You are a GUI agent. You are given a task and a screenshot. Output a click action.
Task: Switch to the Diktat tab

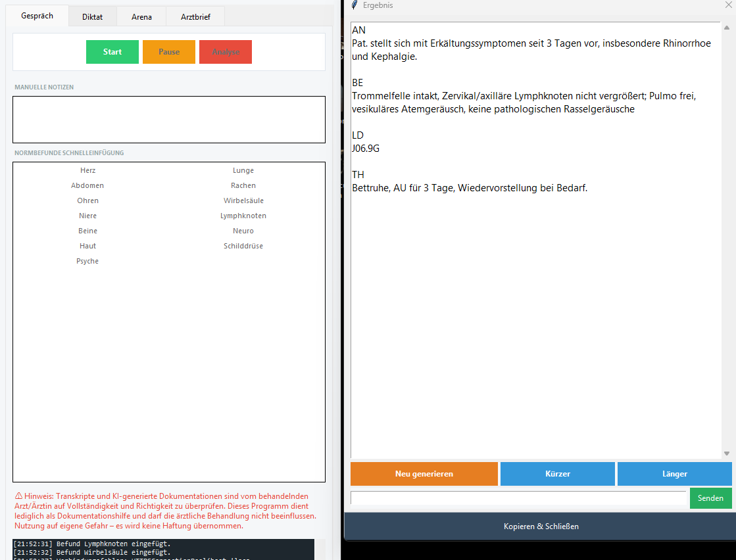point(92,17)
